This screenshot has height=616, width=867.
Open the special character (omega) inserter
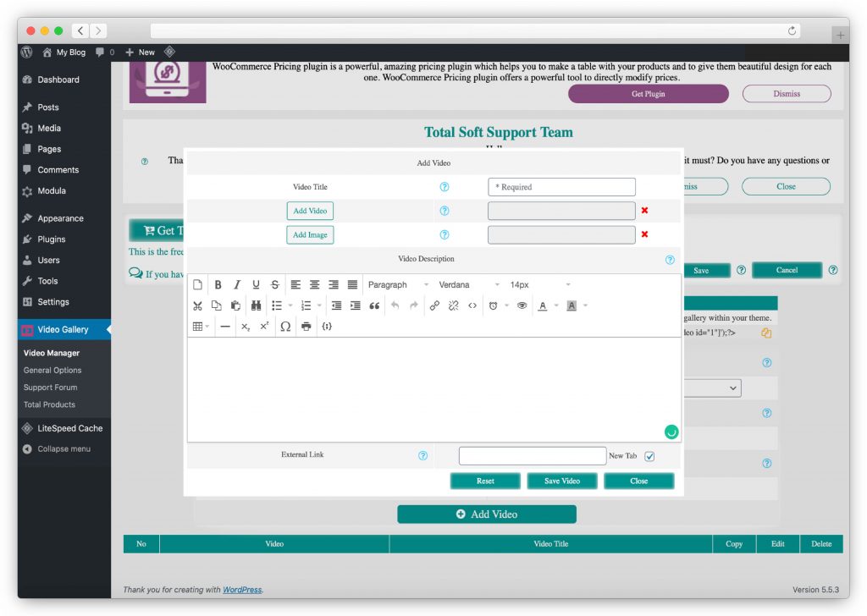pyautogui.click(x=284, y=325)
